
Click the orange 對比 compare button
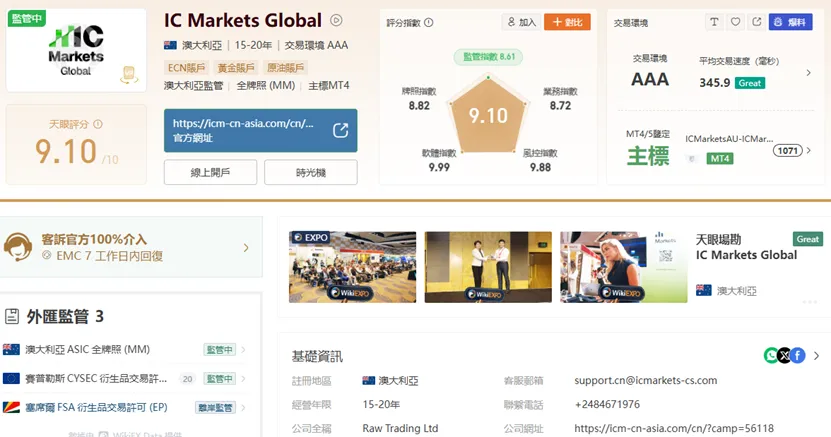pos(567,22)
